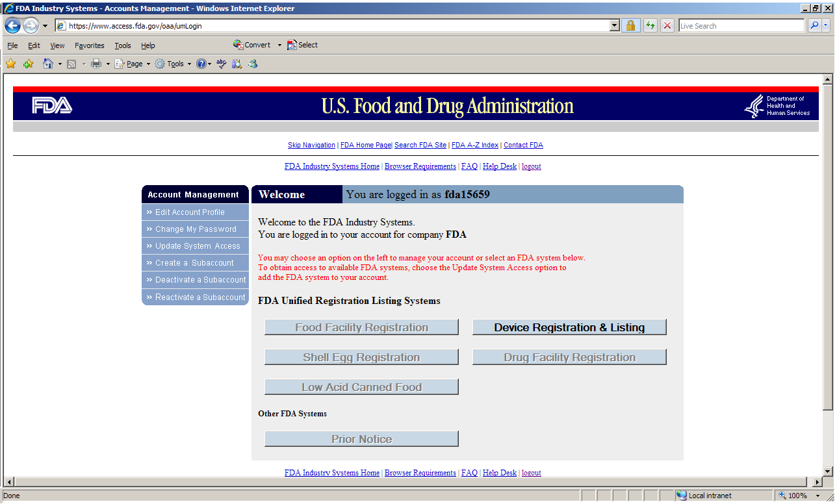Viewport: 837px width, 504px height.
Task: Click the Print icon
Action: [96, 64]
